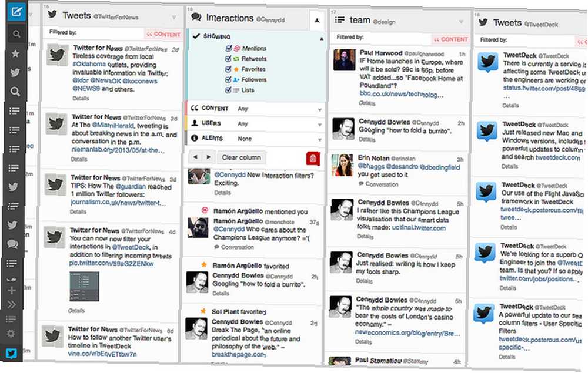Click 'Ramón Argüello mentioned you' text

(260, 211)
